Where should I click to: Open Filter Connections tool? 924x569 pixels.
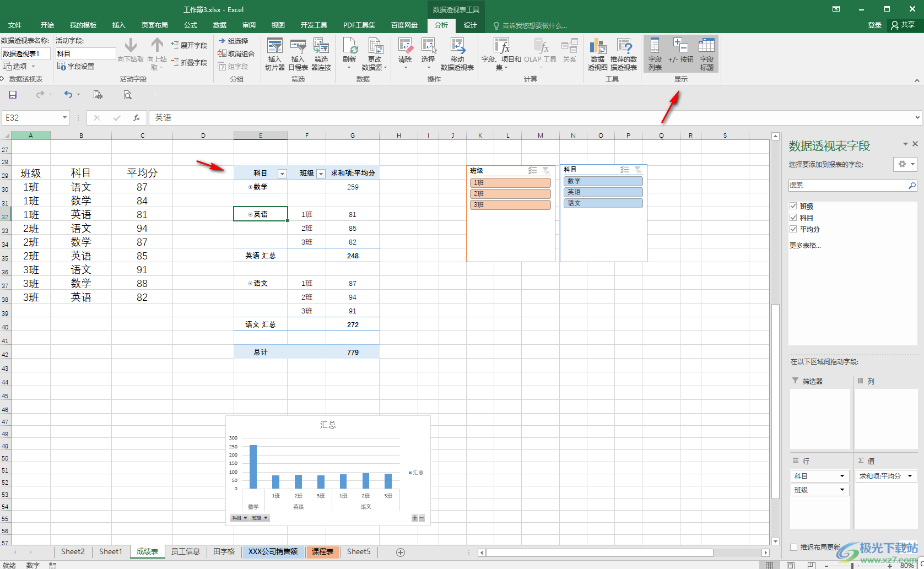pyautogui.click(x=321, y=54)
